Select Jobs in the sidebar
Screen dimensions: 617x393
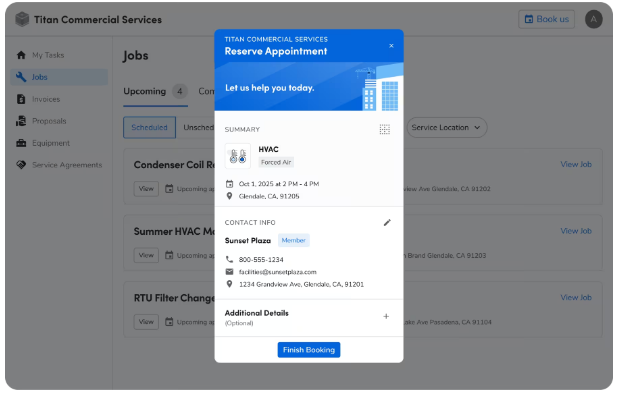59,77
